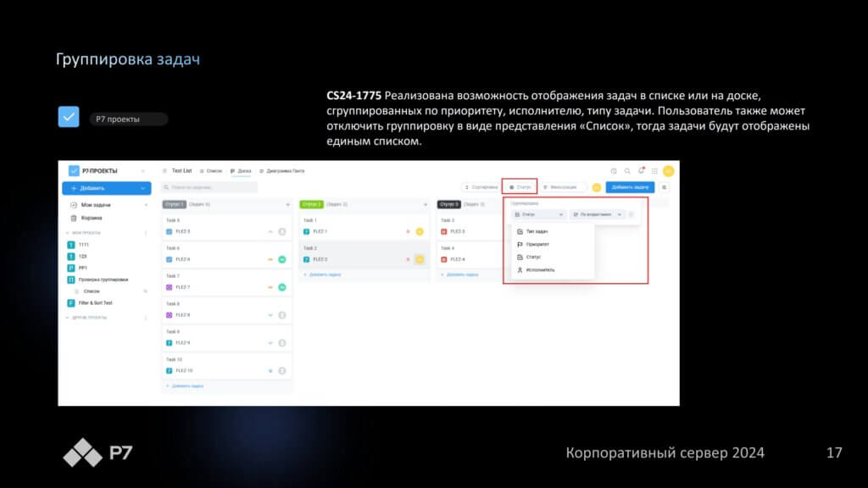Click the purple task type icon of FLEZ-7

pyautogui.click(x=170, y=287)
